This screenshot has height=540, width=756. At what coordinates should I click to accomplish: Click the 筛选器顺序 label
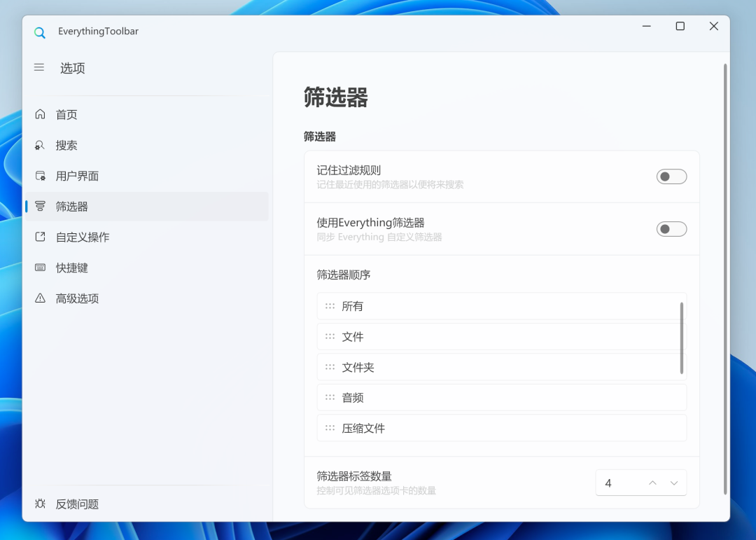(343, 275)
